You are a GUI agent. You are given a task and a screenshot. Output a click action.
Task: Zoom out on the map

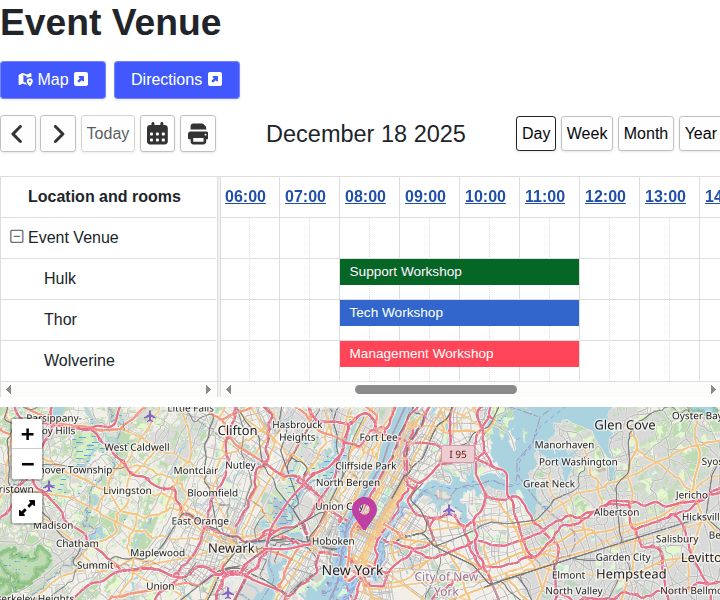[27, 464]
